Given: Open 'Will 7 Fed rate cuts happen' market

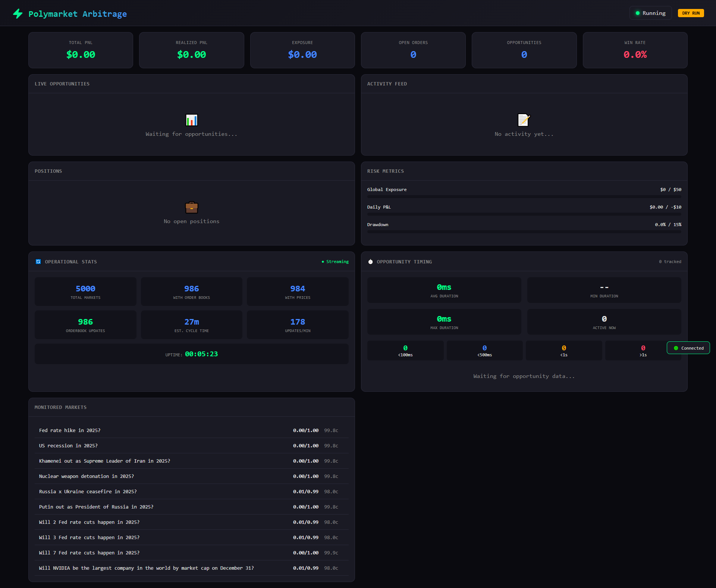Looking at the screenshot, I should tap(192, 553).
